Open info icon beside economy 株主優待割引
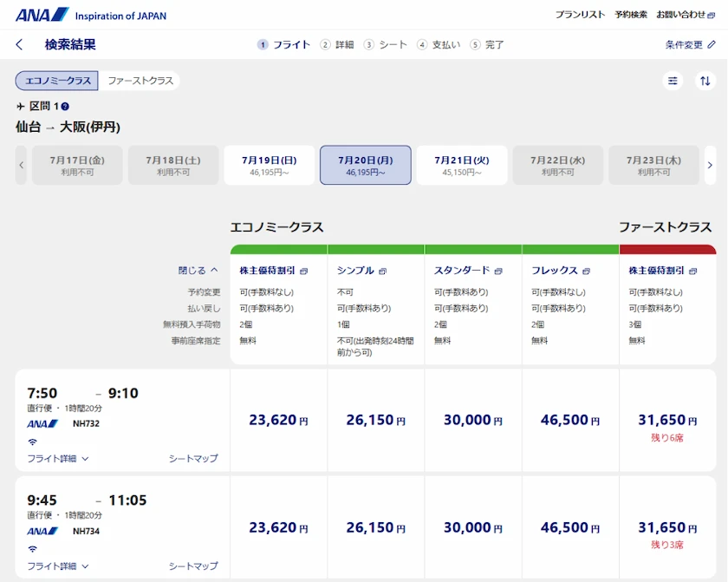Image resolution: width=728 pixels, height=582 pixels. 303,271
